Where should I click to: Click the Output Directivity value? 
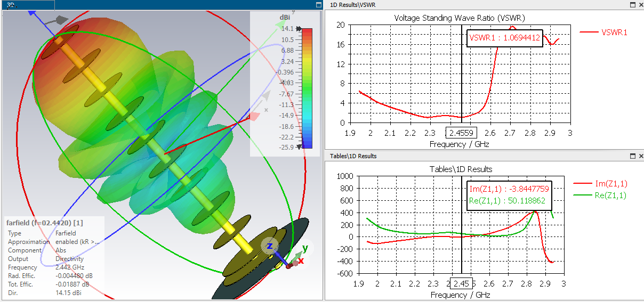tap(69, 259)
